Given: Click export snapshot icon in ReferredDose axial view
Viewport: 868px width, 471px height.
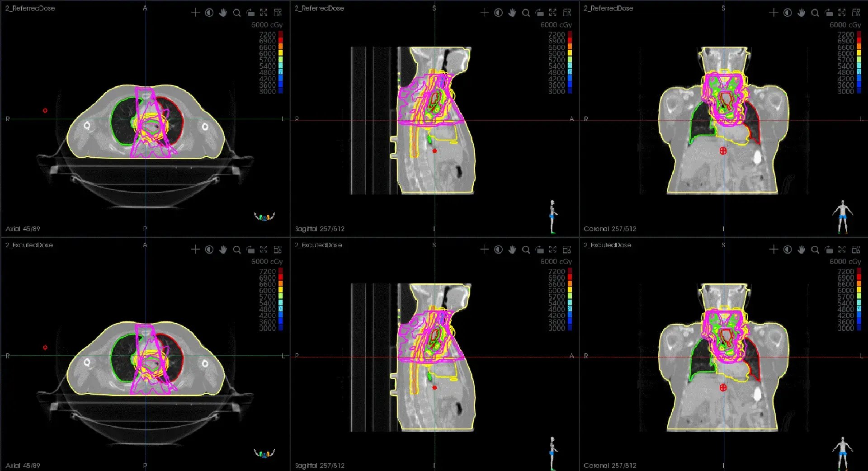Looking at the screenshot, I should (250, 13).
